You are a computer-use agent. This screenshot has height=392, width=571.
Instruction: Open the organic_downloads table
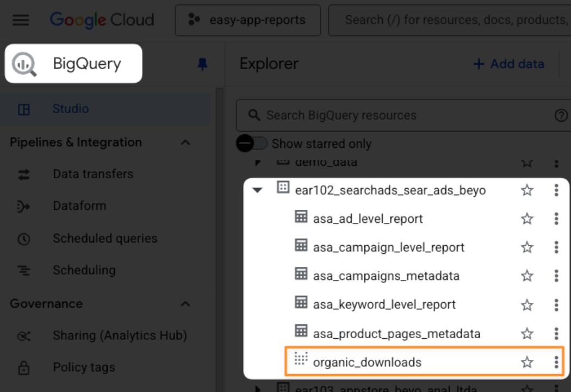(x=367, y=363)
